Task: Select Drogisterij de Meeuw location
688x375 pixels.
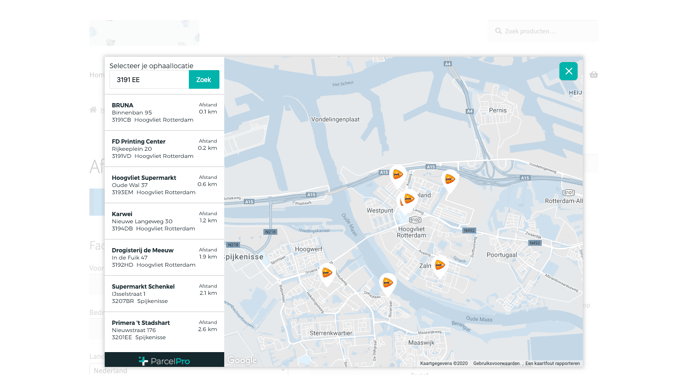Action: pos(164,257)
